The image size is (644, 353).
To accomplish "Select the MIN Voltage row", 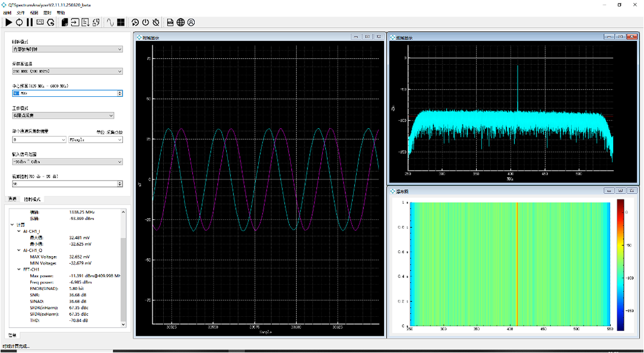I will [x=66, y=263].
